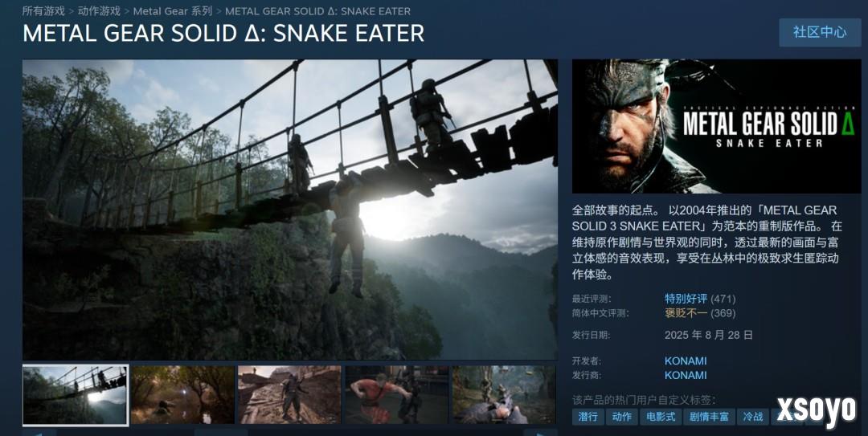Click the Snake Eater capsule header image
Screen dimensions: 868x436
point(716,126)
